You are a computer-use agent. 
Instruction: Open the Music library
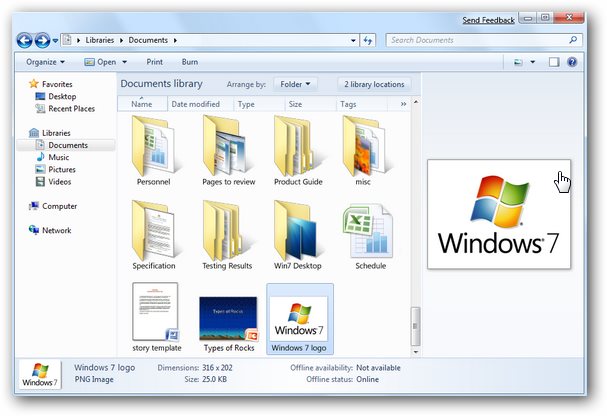pyautogui.click(x=52, y=157)
